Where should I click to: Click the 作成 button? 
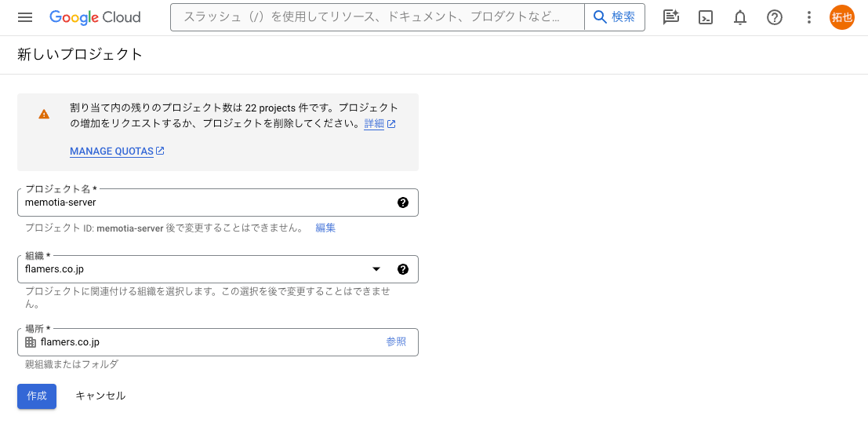37,396
